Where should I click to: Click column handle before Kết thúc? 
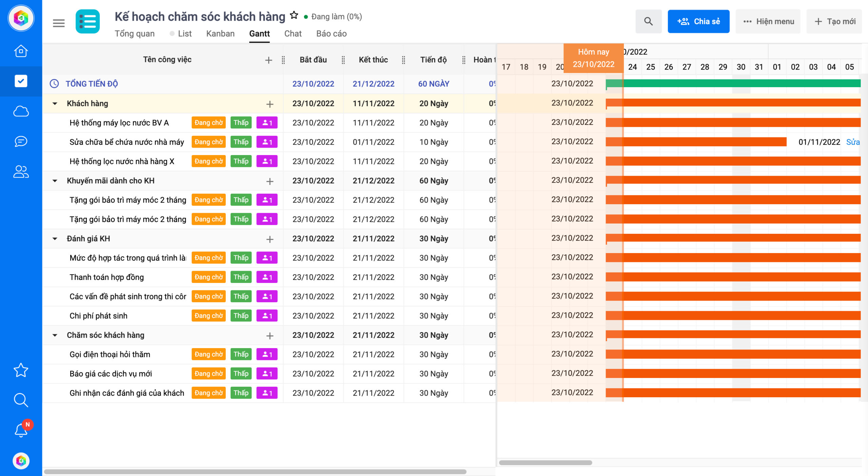coord(343,60)
